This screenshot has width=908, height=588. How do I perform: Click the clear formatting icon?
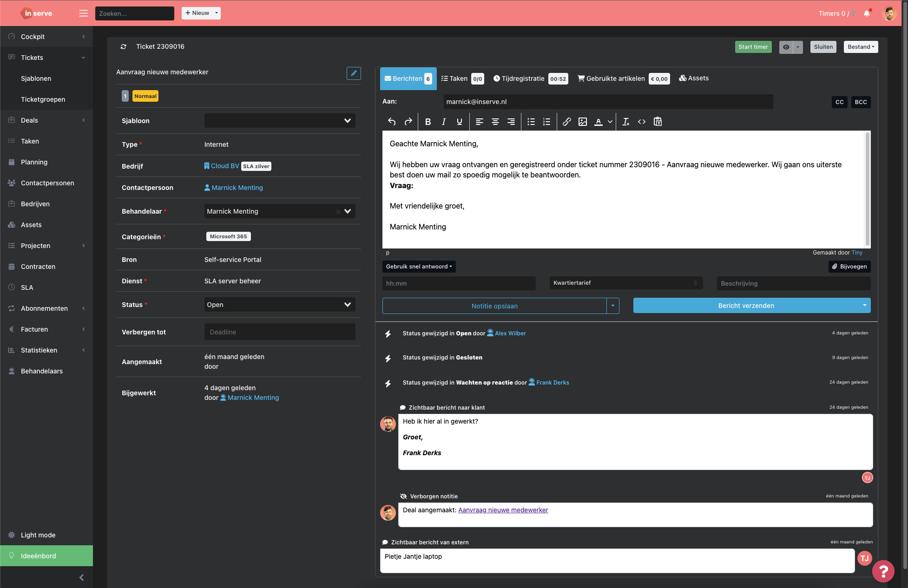tap(625, 121)
